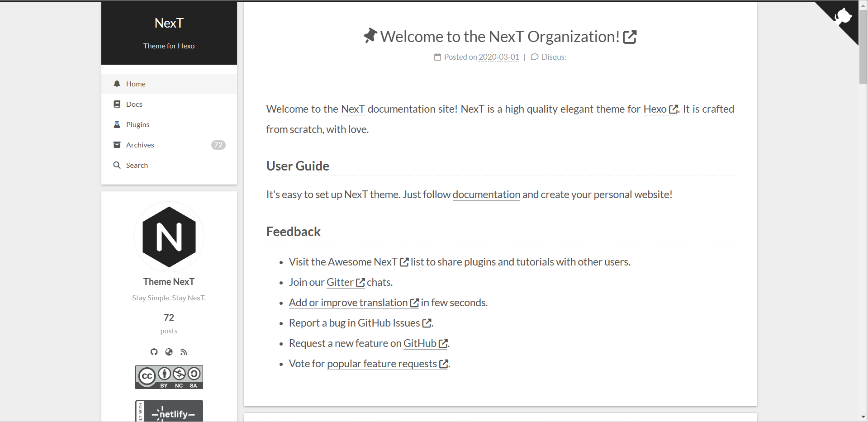The width and height of the screenshot is (868, 422).
Task: Click the external link icon beside post title
Action: pos(630,37)
